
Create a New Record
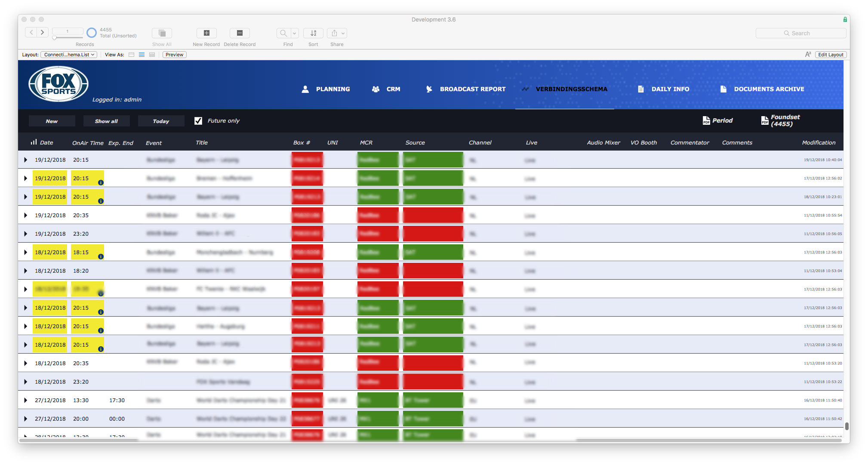(206, 33)
